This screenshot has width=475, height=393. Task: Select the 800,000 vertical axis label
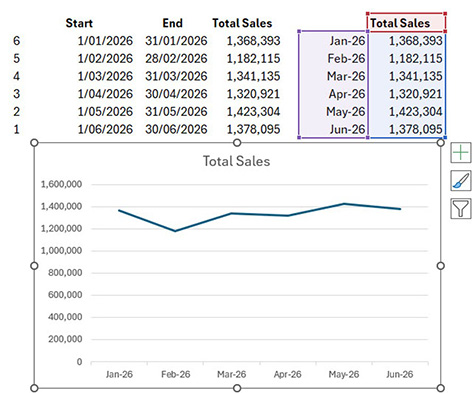(x=65, y=273)
